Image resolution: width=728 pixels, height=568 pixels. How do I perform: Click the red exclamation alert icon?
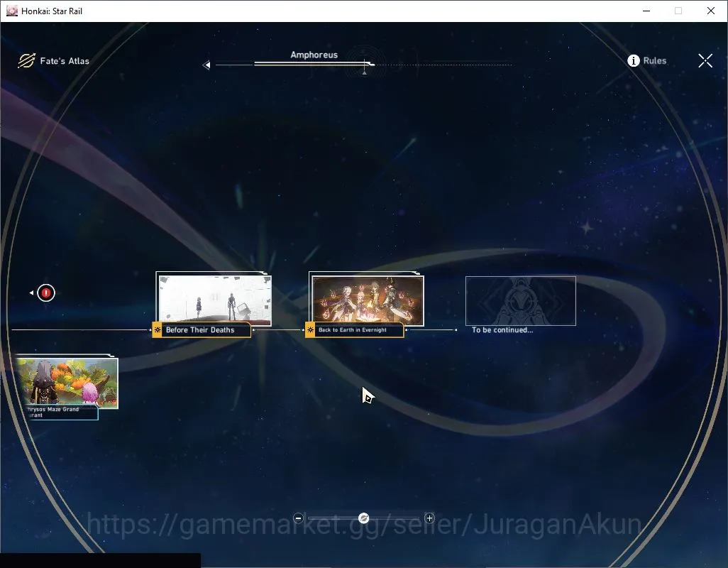[x=46, y=293]
